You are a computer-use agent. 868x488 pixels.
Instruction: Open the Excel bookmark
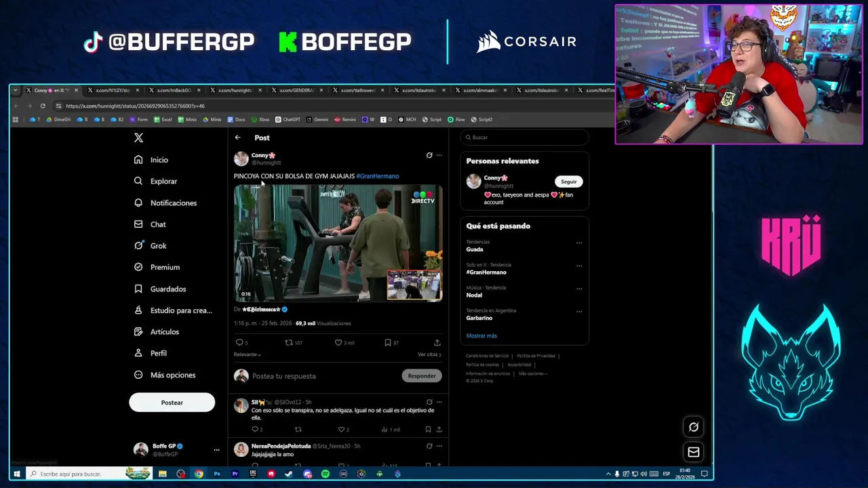pos(163,119)
